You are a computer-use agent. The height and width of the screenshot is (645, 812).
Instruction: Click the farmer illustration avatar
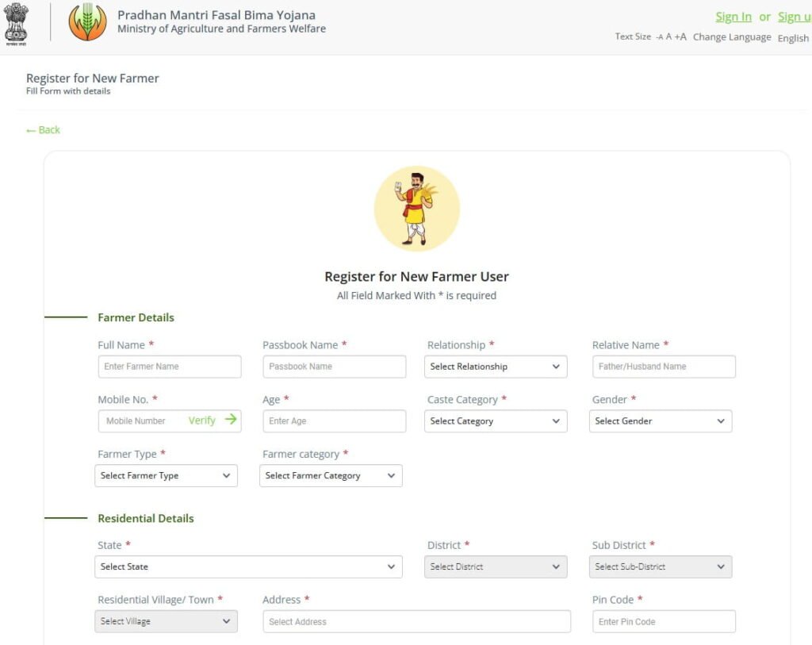tap(417, 209)
